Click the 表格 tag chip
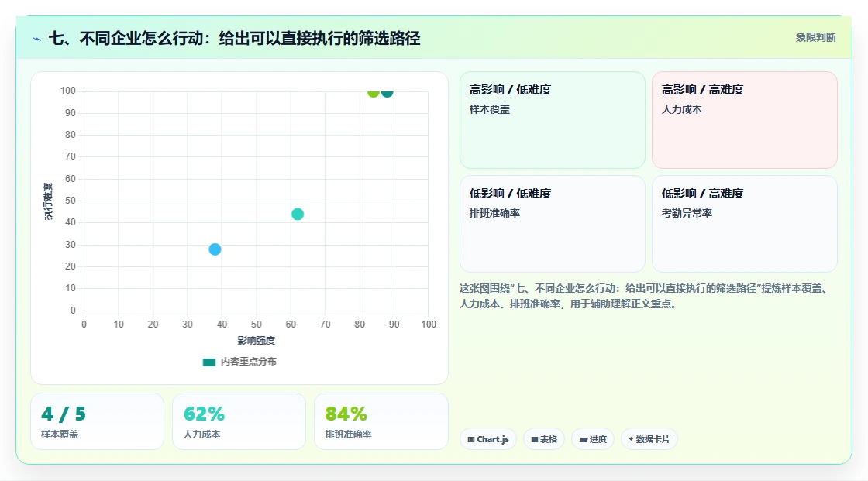Image resolution: width=868 pixels, height=481 pixels. click(544, 439)
